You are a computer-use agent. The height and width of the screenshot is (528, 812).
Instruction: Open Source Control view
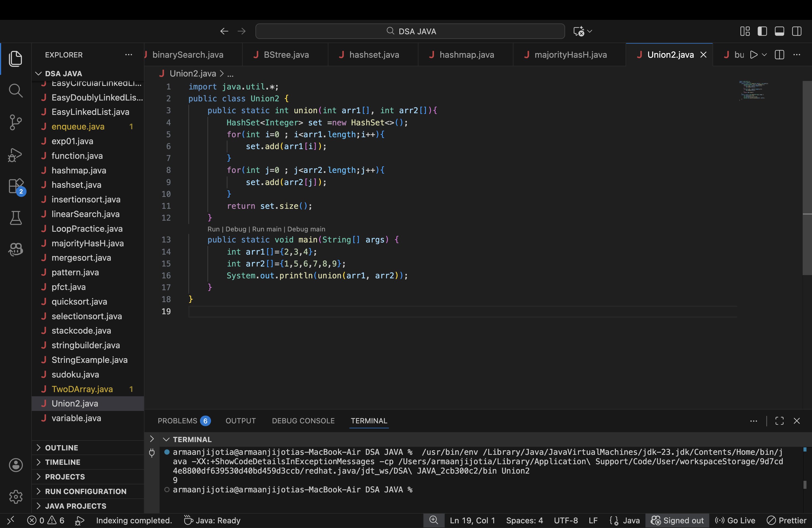(16, 122)
